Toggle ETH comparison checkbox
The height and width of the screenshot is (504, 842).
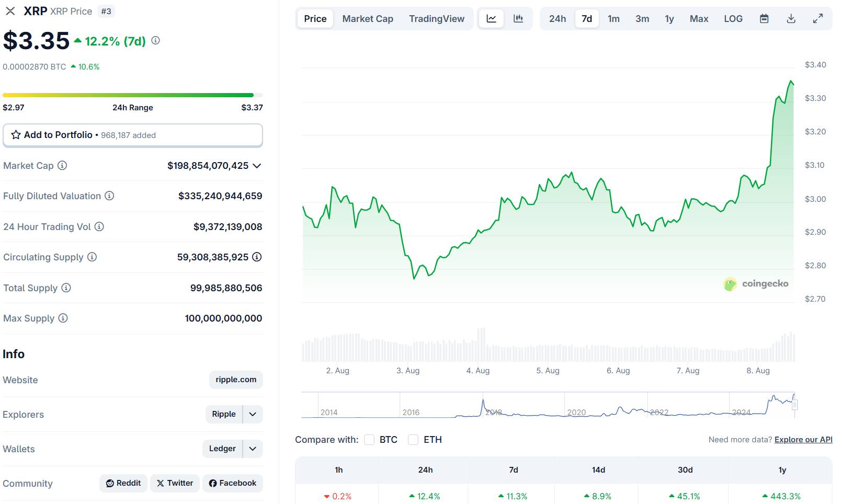[x=413, y=440]
